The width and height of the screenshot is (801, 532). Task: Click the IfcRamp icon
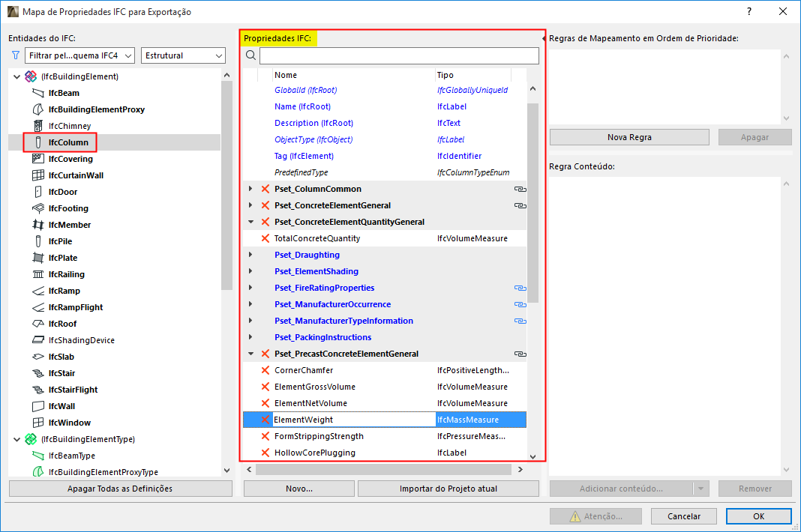click(37, 291)
